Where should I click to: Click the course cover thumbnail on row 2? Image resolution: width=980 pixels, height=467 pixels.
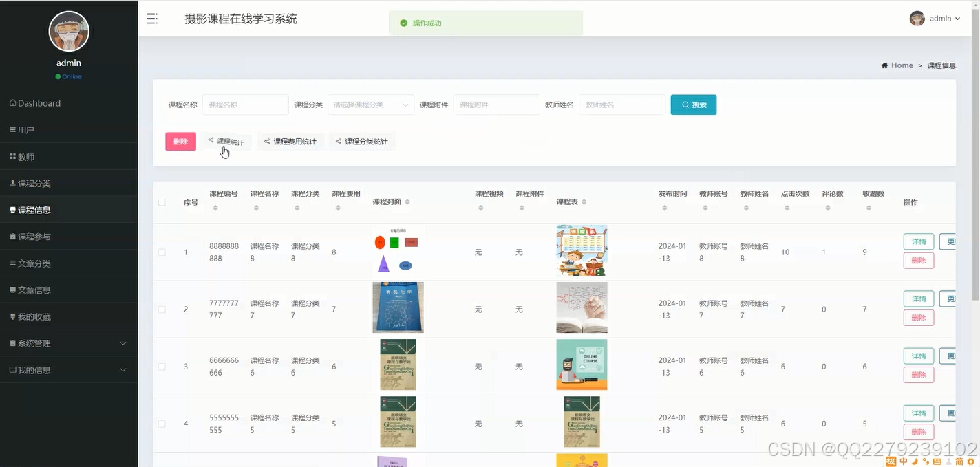pos(398,307)
